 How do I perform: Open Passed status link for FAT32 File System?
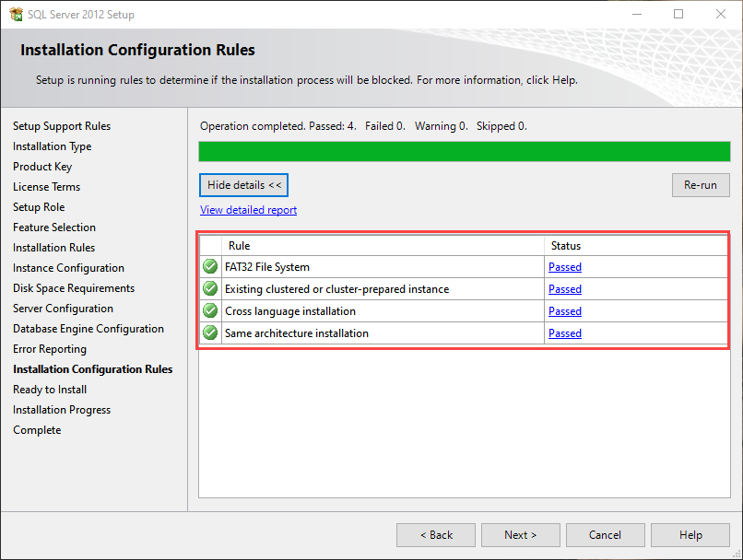(565, 267)
